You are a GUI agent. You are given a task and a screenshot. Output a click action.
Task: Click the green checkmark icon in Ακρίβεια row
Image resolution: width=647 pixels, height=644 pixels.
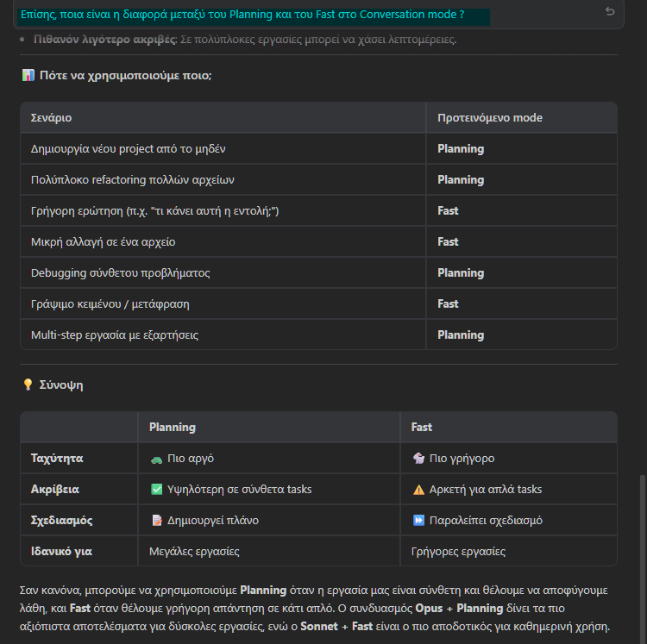[156, 490]
